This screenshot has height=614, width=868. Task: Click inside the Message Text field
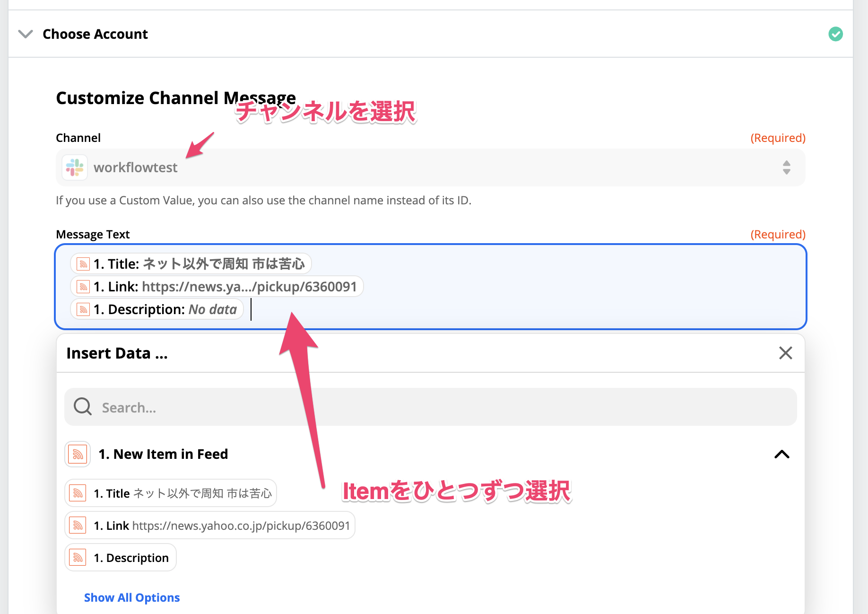[430, 287]
